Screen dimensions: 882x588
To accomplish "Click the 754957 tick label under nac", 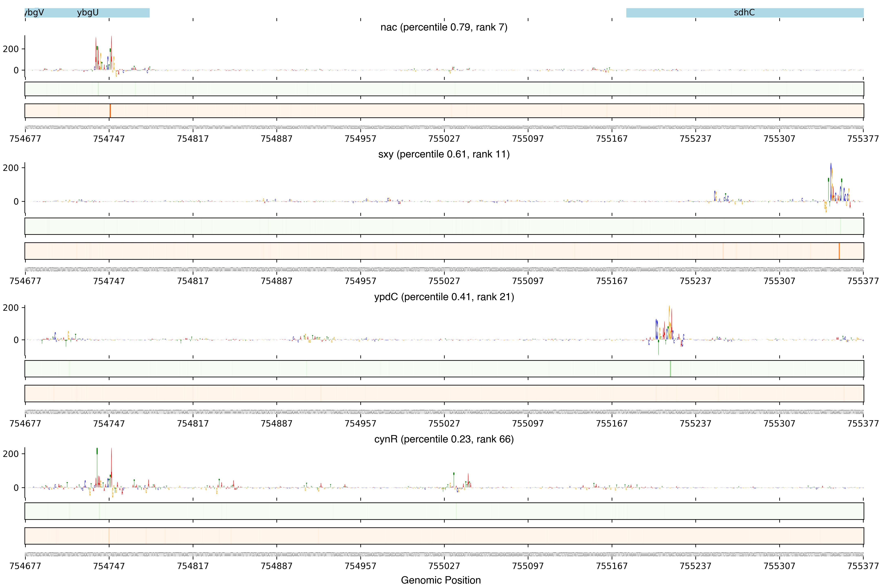I will coord(360,139).
